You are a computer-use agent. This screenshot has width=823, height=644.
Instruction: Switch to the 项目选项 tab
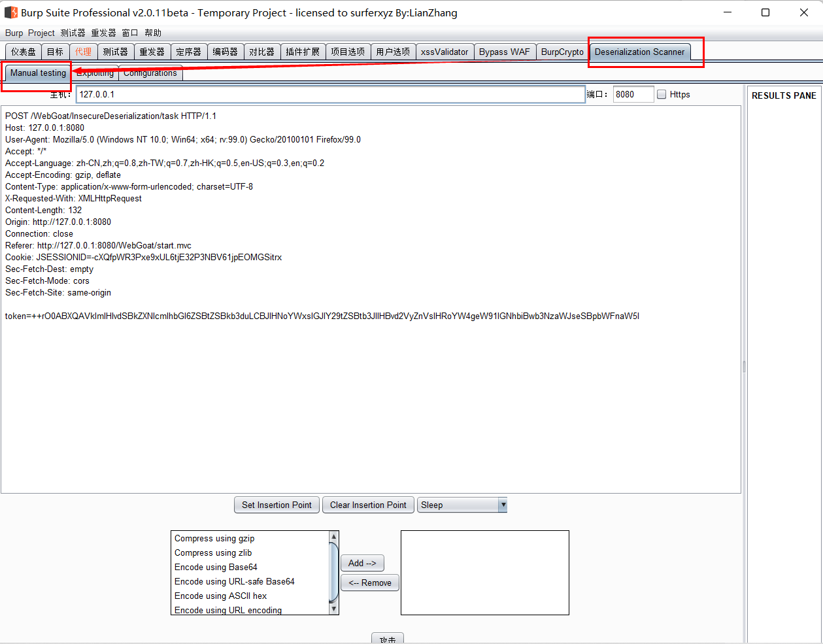click(348, 52)
